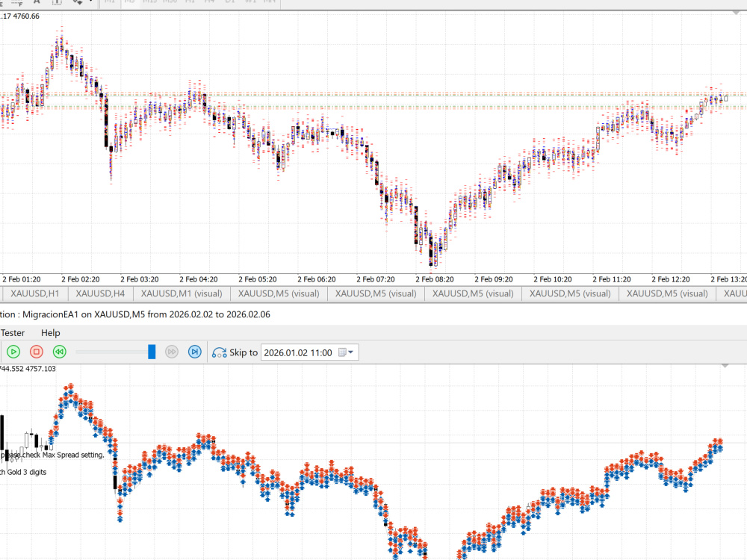
Task: Click the 2 Feb 12:20 time axis label
Action: pos(672,279)
